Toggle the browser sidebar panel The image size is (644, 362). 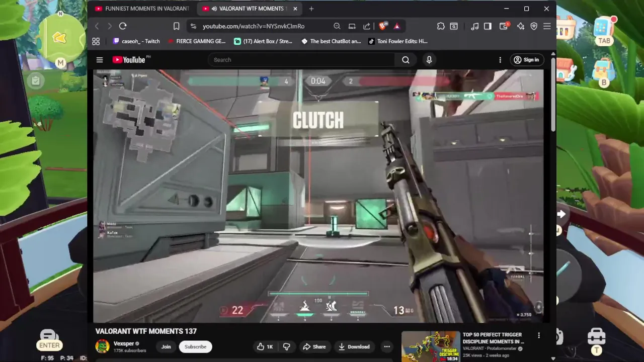pyautogui.click(x=488, y=26)
